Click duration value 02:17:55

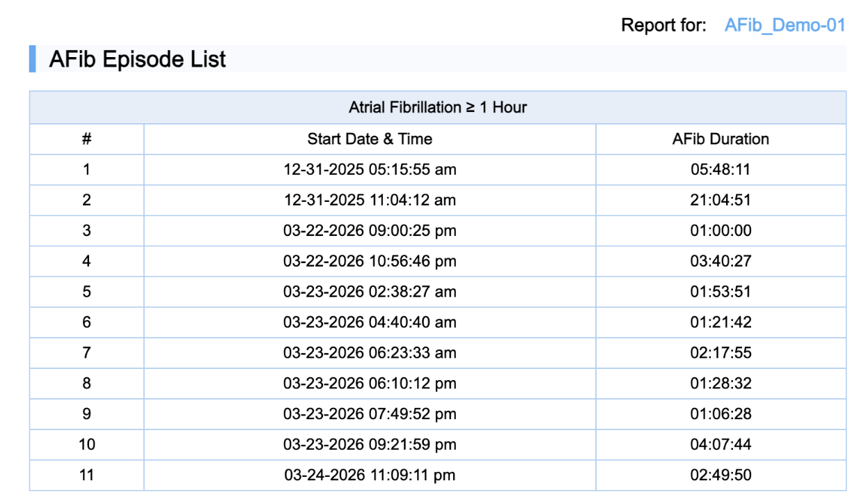721,353
